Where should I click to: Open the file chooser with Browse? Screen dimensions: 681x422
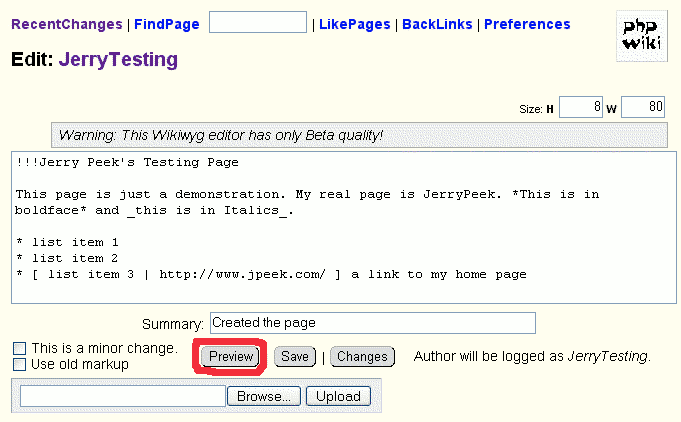[265, 397]
